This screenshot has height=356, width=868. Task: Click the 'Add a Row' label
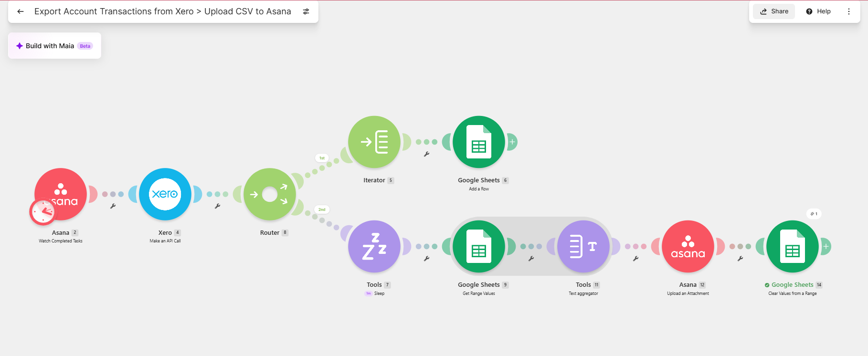click(479, 189)
